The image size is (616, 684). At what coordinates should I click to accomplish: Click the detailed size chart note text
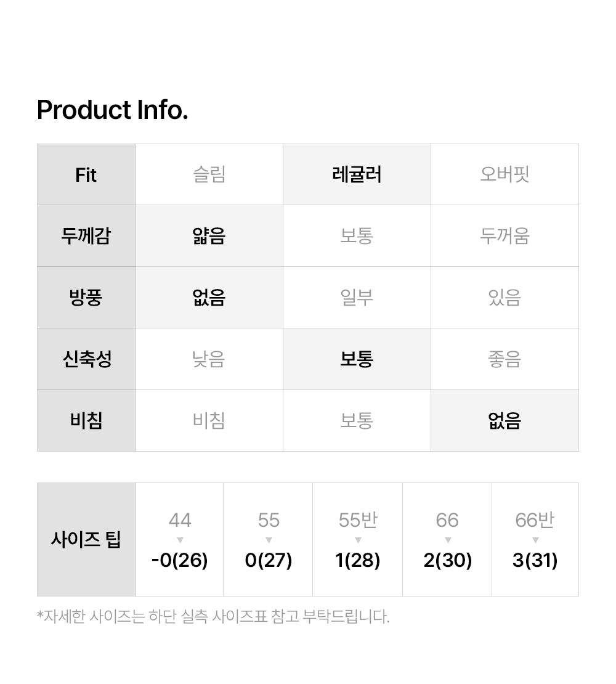(x=213, y=616)
